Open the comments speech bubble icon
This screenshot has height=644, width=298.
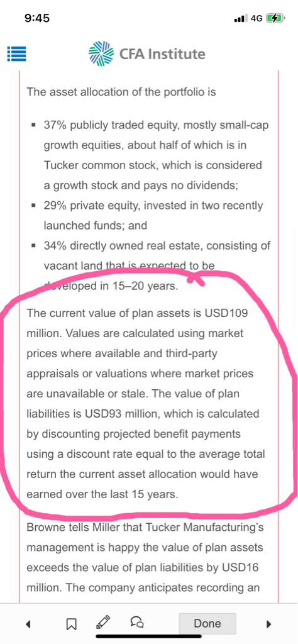pos(136,623)
